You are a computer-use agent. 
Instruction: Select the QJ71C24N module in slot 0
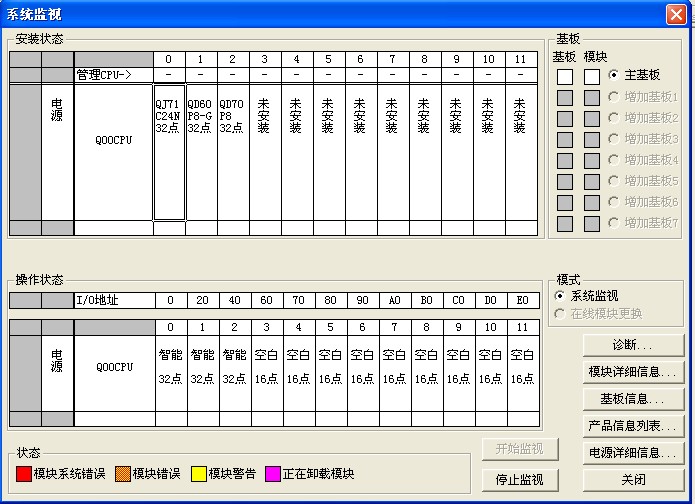(x=169, y=152)
